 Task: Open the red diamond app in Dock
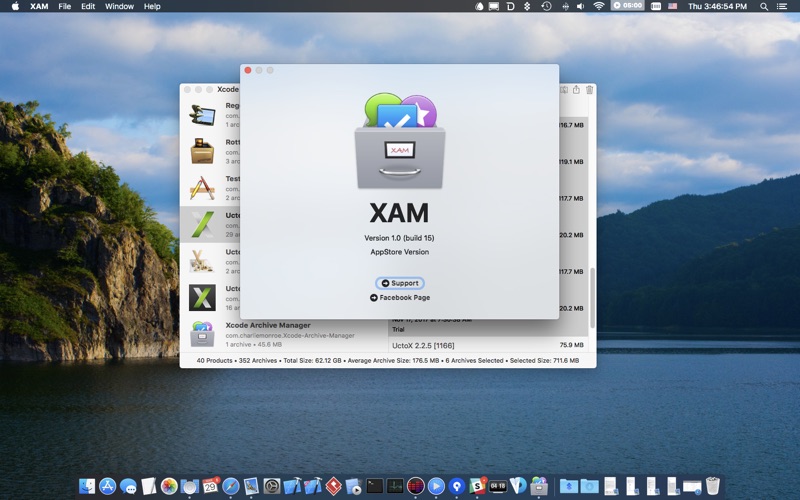[334, 486]
